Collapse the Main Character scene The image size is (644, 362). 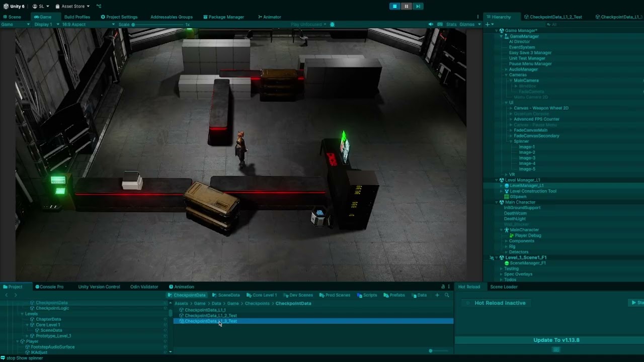point(496,202)
